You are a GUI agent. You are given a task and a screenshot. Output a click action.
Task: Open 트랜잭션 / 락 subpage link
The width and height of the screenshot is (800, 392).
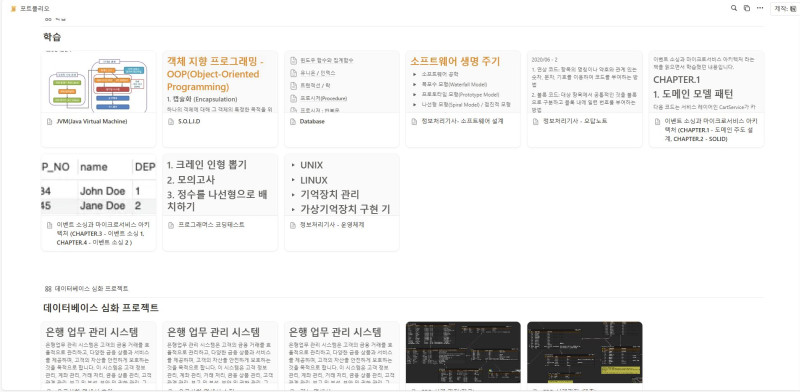coord(316,86)
